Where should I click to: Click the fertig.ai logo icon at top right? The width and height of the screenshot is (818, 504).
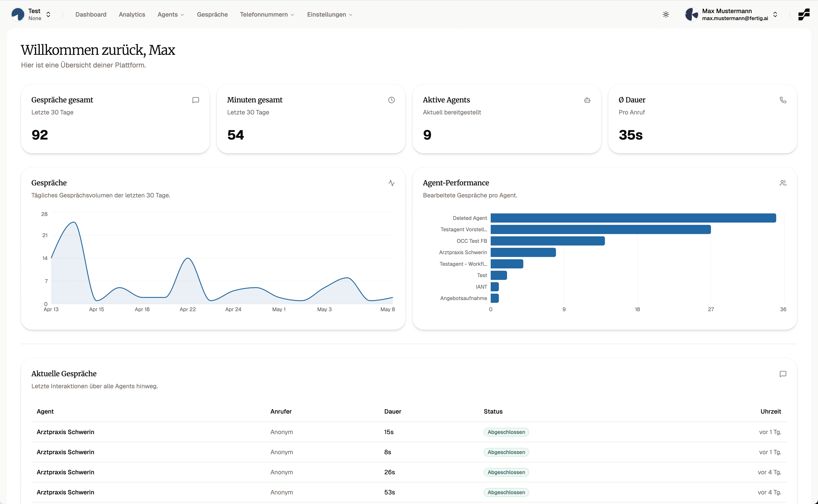coord(804,14)
